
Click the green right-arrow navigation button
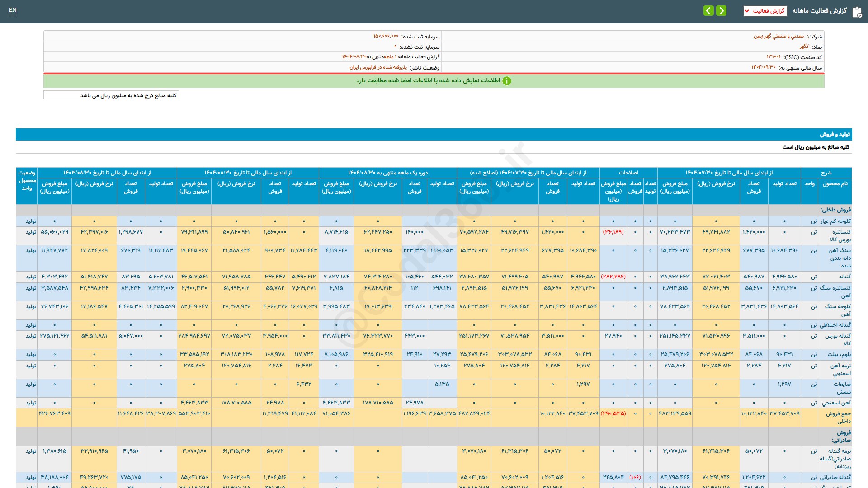(x=722, y=10)
